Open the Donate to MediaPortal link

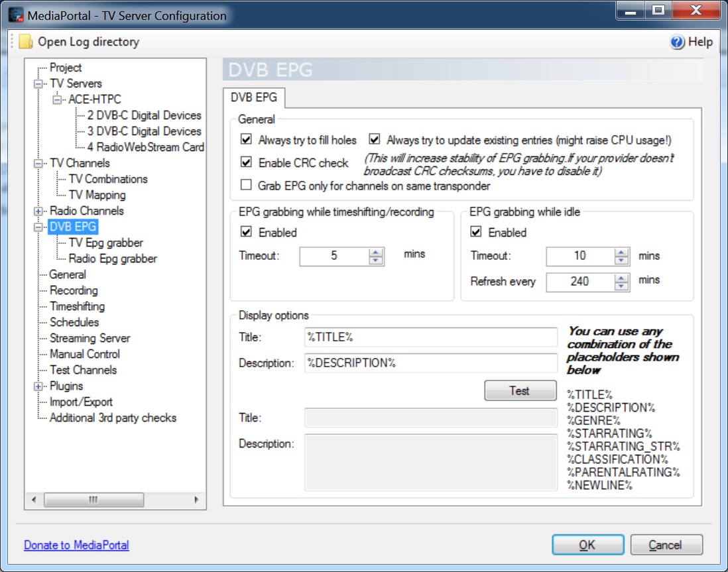(77, 545)
